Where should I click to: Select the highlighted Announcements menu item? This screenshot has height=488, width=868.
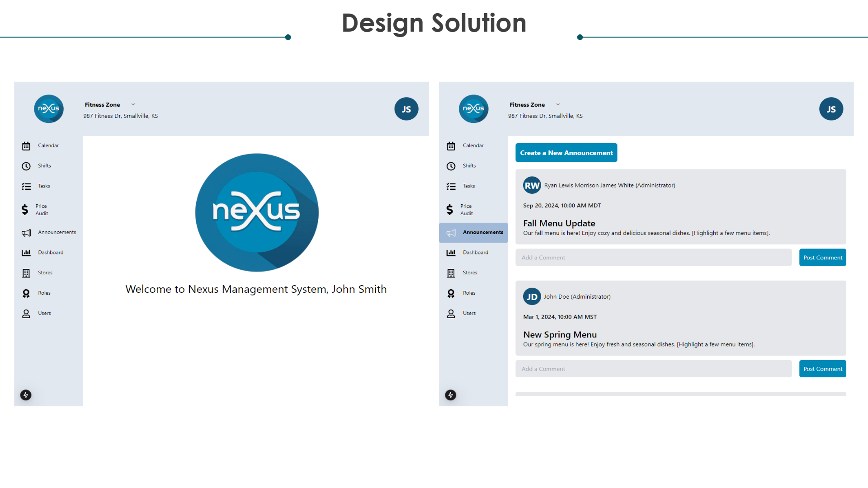[473, 232]
